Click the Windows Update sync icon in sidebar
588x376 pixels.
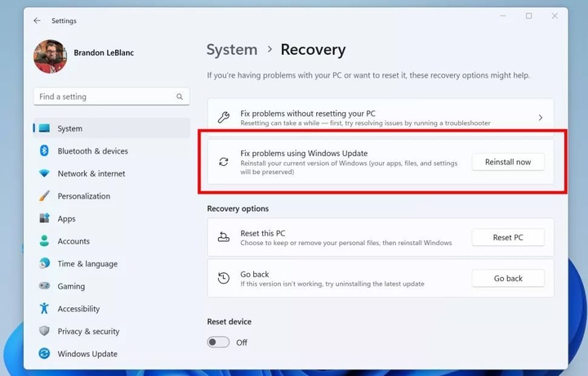point(44,353)
